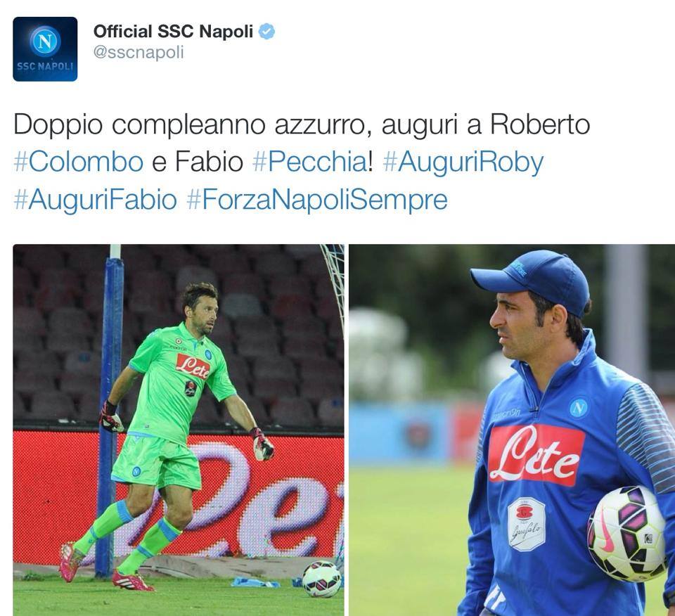Open the #Colombo hashtag
Image resolution: width=675 pixels, height=616 pixels.
point(78,162)
